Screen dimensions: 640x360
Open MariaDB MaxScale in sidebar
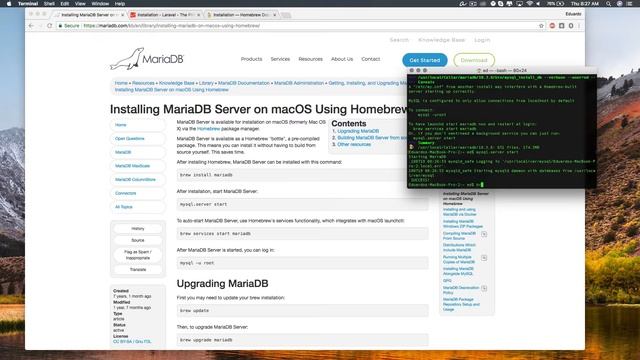[138, 166]
